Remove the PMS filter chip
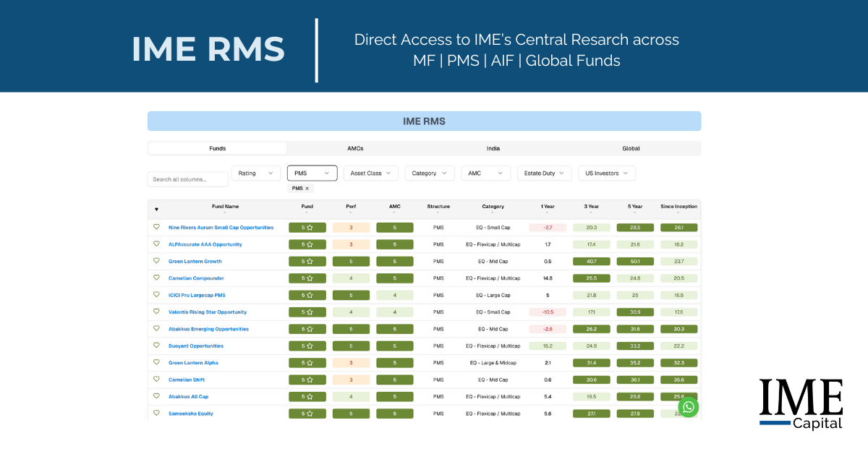Viewport: 868px width, 454px height. pos(307,189)
